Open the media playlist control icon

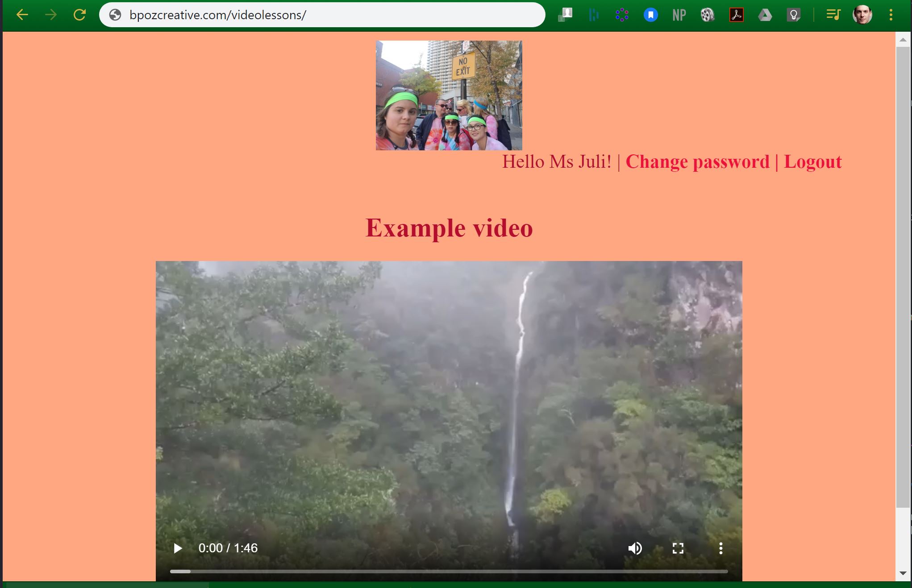coord(833,15)
